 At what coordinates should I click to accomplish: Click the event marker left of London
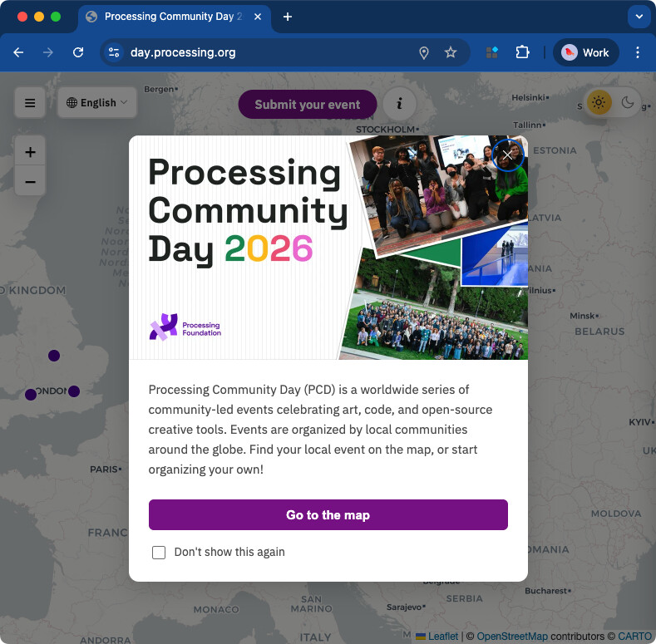[31, 395]
